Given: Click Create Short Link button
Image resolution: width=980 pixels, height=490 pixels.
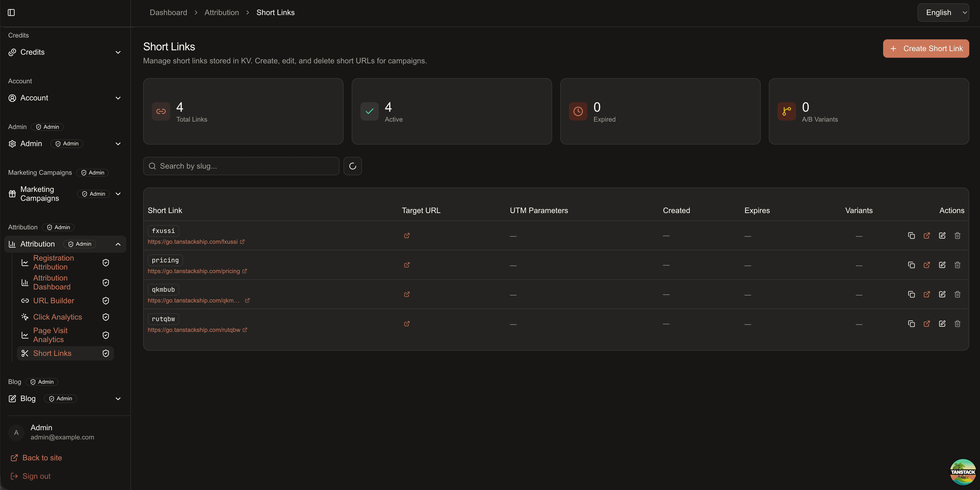Looking at the screenshot, I should (926, 49).
